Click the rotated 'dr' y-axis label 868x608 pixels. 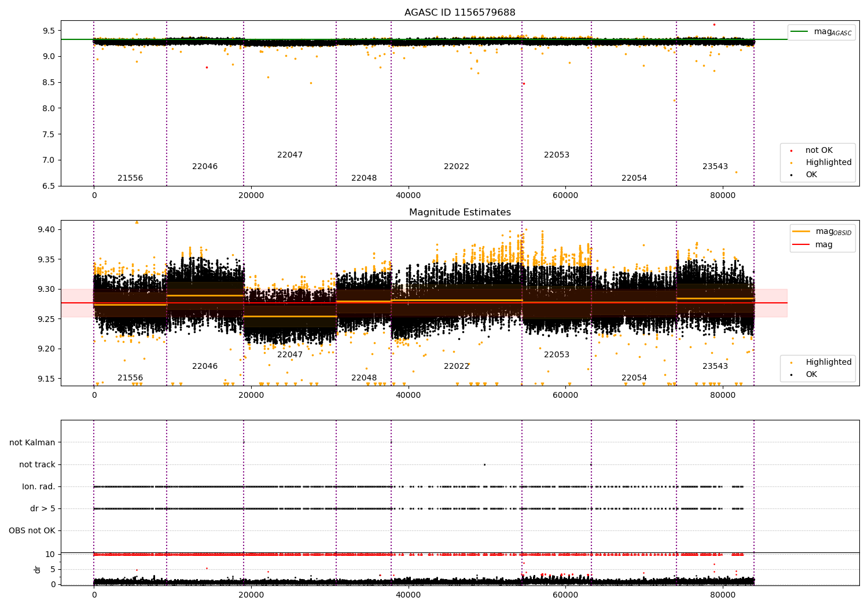pyautogui.click(x=38, y=569)
